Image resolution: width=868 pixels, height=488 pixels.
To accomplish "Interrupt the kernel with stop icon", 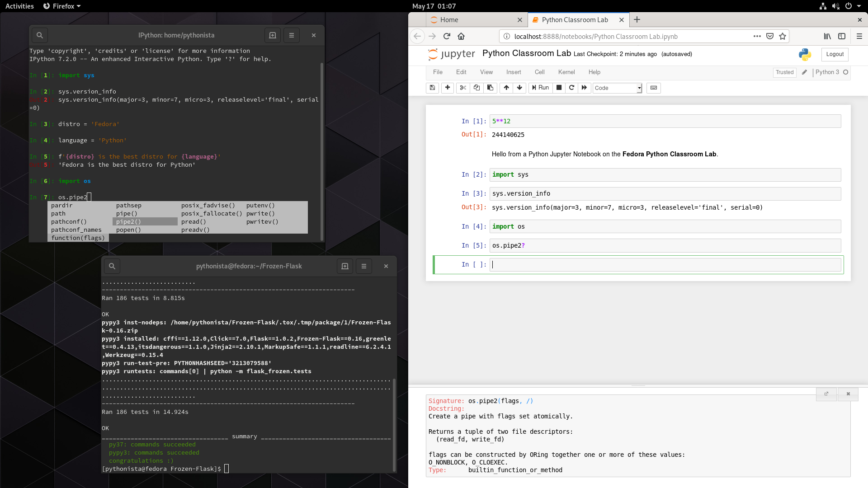I will 559,88.
